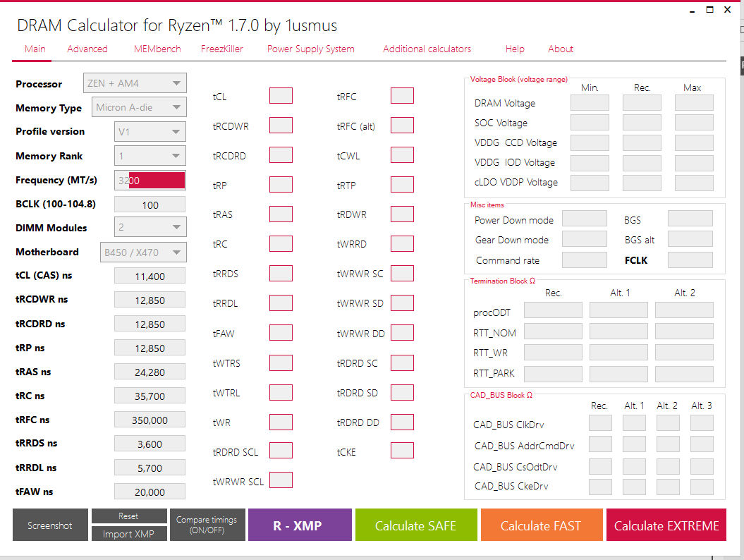Click the tRP ns input field
The height and width of the screenshot is (560, 744).
point(150,348)
